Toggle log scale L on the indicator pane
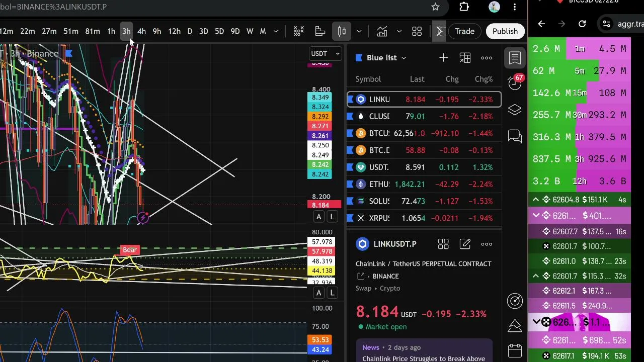This screenshot has width=644, height=362. pos(332,293)
